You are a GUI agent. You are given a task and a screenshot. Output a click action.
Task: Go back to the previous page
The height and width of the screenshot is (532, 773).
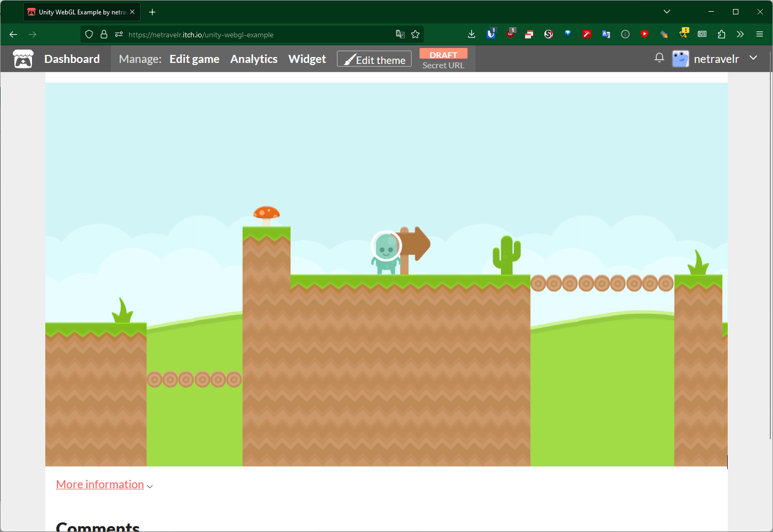(13, 35)
